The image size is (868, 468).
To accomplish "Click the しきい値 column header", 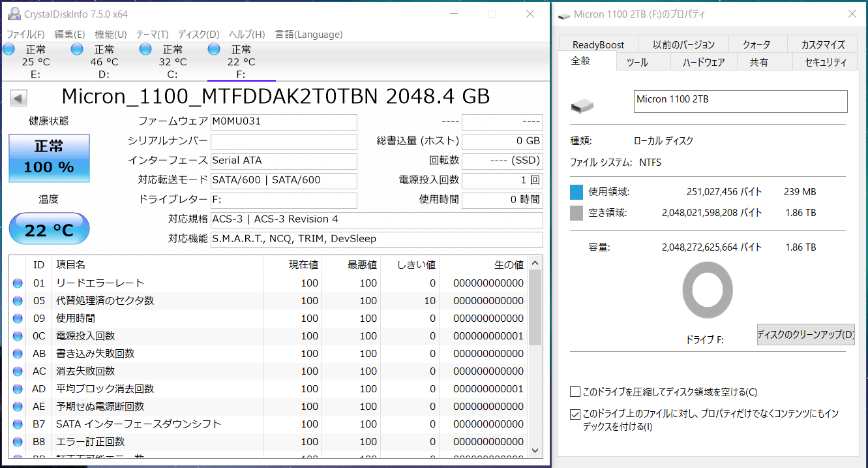I will coord(410,264).
